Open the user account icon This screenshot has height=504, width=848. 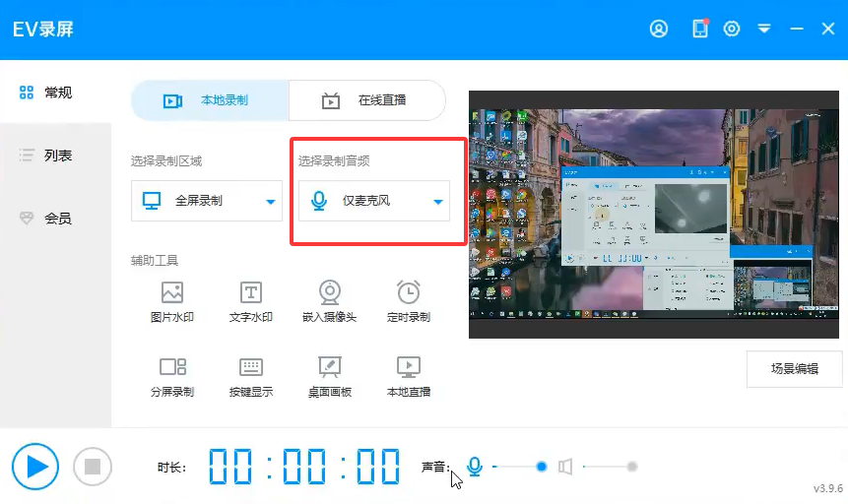click(658, 29)
